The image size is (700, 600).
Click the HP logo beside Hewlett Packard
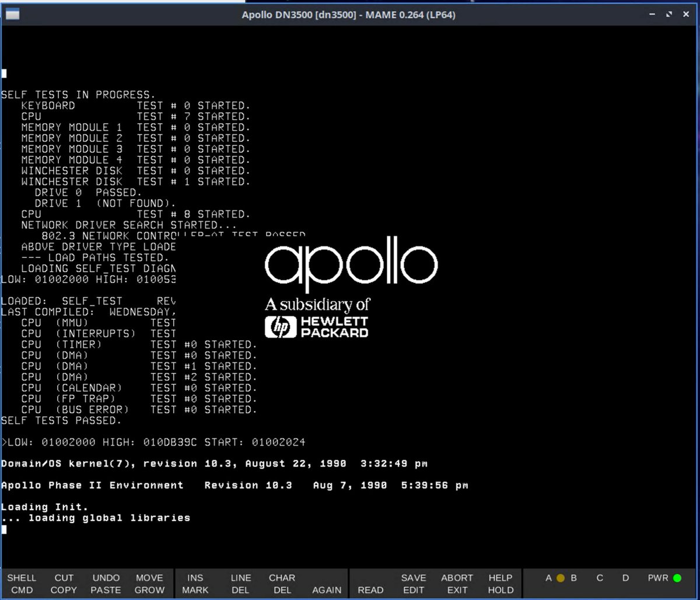281,327
